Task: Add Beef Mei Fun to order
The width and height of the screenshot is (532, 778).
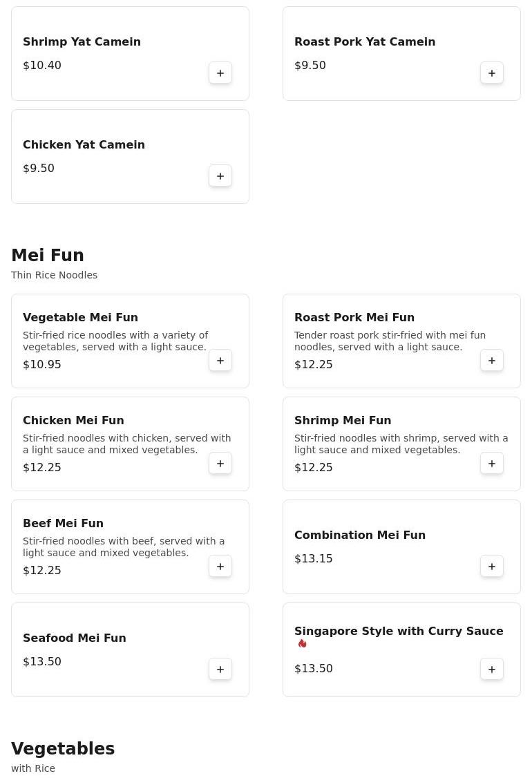Action: click(220, 567)
